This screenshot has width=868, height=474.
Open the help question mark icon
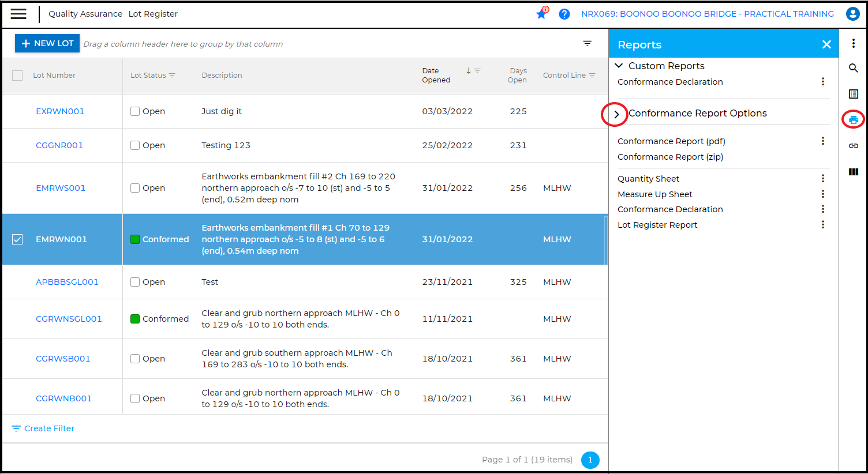[564, 14]
